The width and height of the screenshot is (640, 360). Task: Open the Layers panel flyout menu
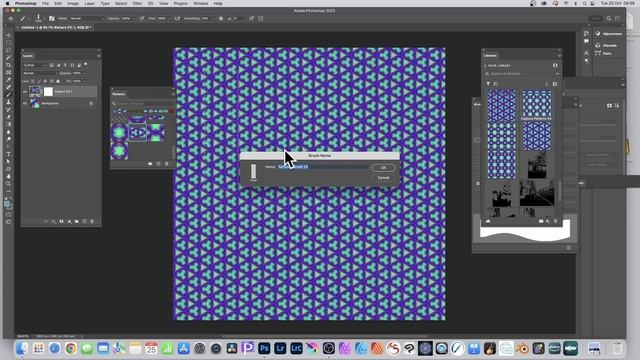[x=98, y=56]
